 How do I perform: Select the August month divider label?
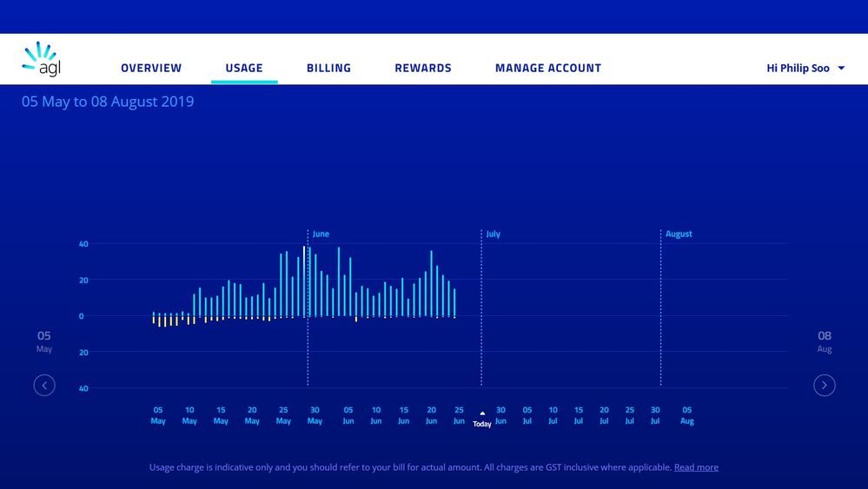679,234
